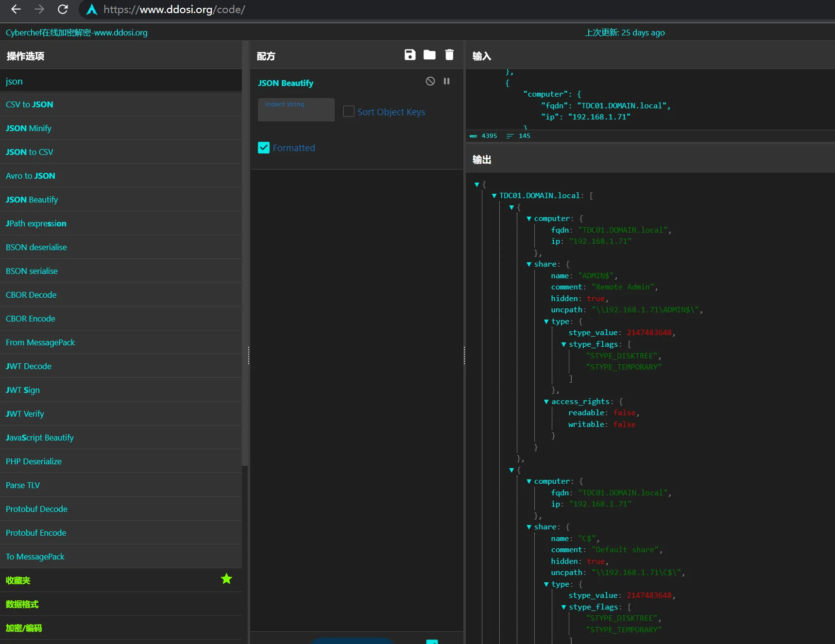The height and width of the screenshot is (644, 835).
Task: Open the 加密/编码 category
Action: tap(121, 628)
